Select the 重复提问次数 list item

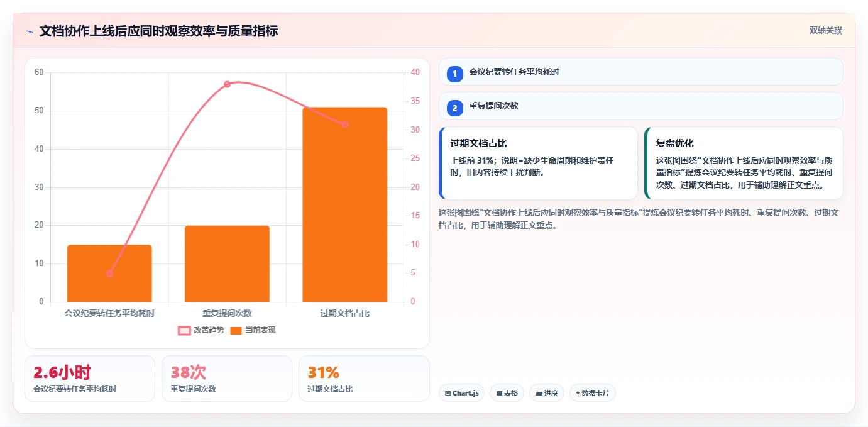click(x=640, y=106)
